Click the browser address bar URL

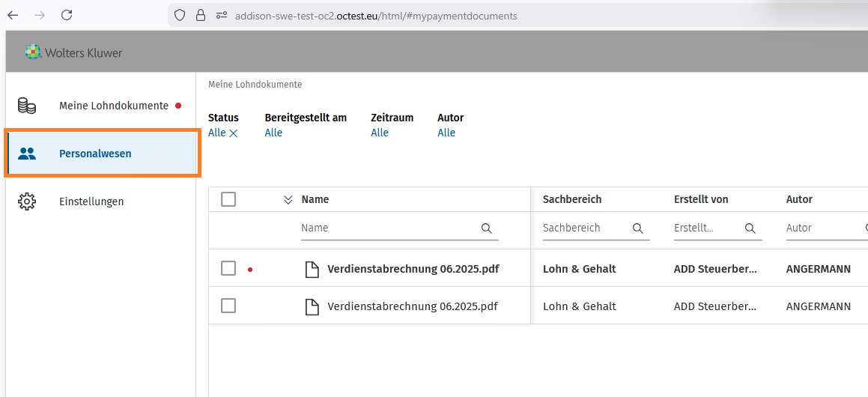(x=376, y=16)
